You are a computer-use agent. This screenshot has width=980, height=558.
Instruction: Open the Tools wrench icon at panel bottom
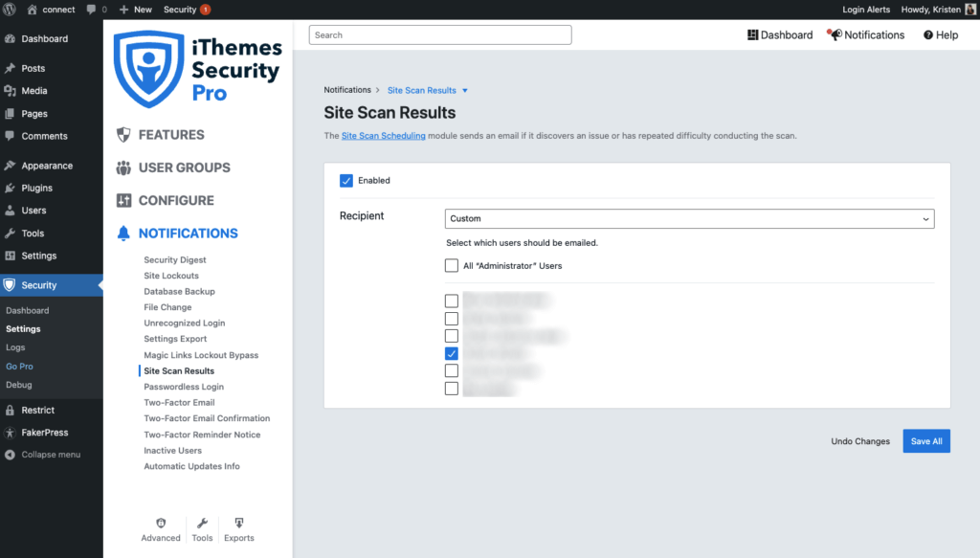coord(202,523)
